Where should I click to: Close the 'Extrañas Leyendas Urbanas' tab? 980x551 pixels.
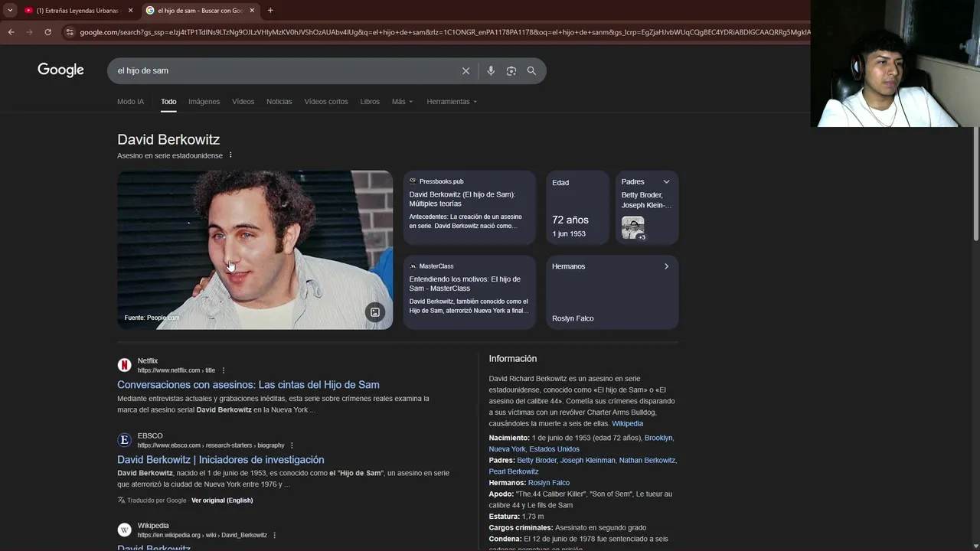coord(130,10)
